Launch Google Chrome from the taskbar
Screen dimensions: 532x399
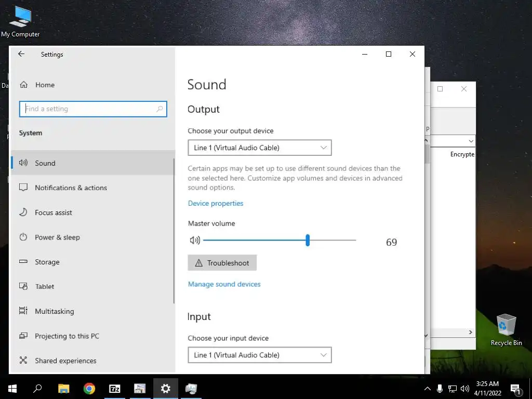click(x=89, y=389)
